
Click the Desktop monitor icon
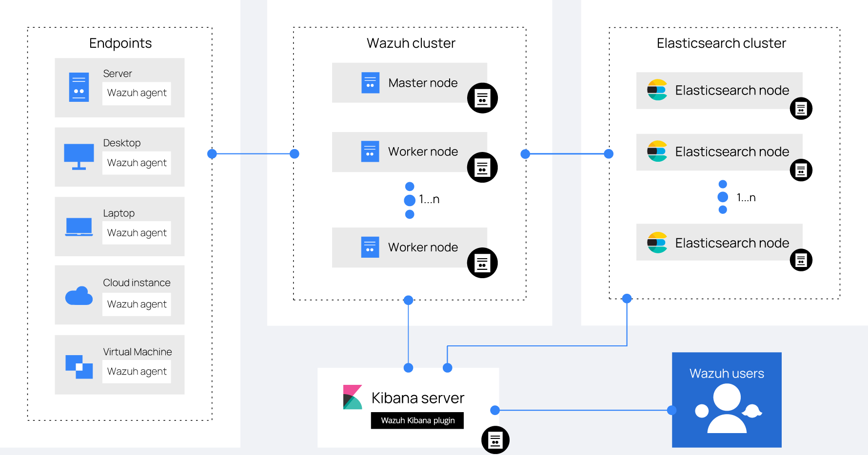[79, 157]
